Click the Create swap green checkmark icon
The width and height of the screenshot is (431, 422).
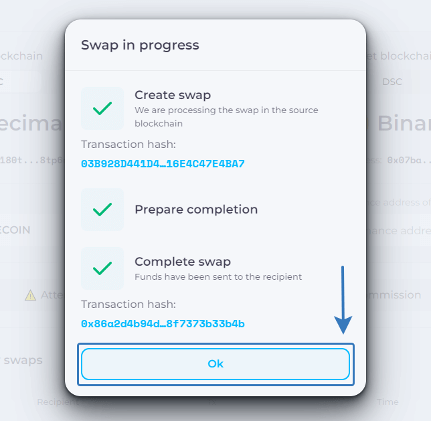(x=102, y=108)
